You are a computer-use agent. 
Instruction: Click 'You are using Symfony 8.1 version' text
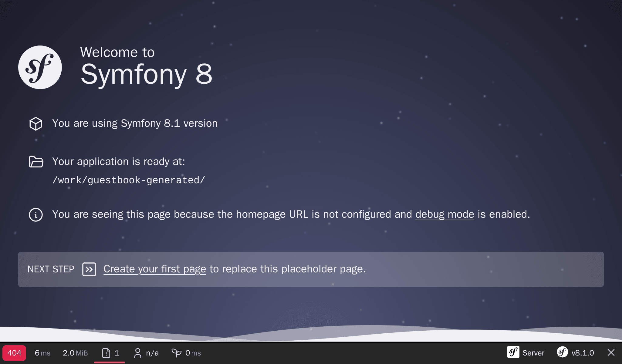pos(135,123)
